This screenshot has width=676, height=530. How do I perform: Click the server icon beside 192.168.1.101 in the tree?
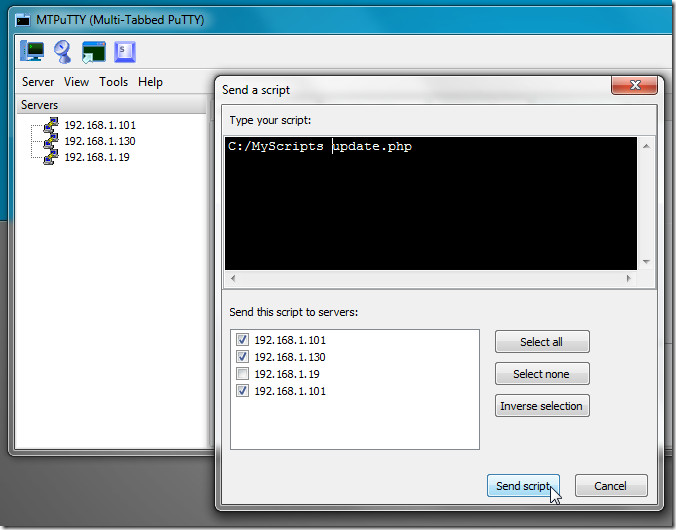(x=51, y=125)
